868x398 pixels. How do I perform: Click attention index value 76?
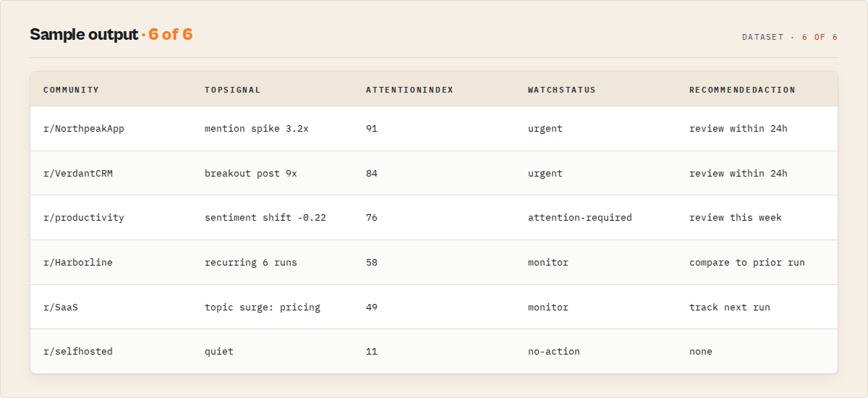372,218
